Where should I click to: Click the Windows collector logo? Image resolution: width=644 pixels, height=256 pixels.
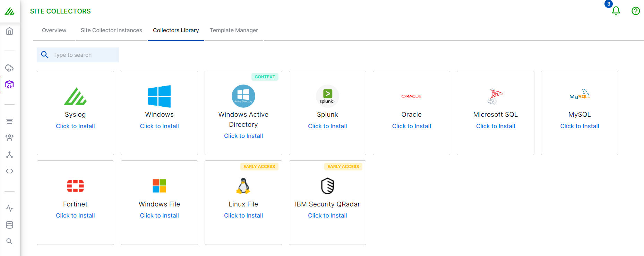click(159, 96)
